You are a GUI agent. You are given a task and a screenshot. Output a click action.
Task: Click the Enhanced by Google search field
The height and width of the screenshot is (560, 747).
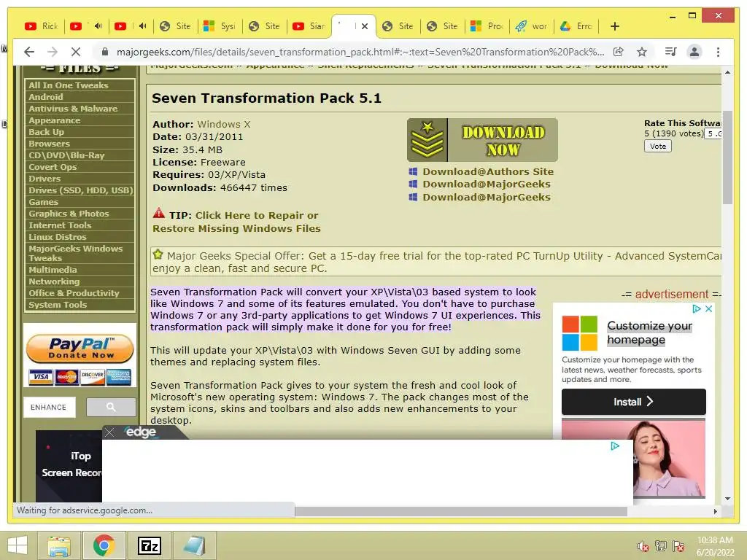pyautogui.click(x=50, y=407)
